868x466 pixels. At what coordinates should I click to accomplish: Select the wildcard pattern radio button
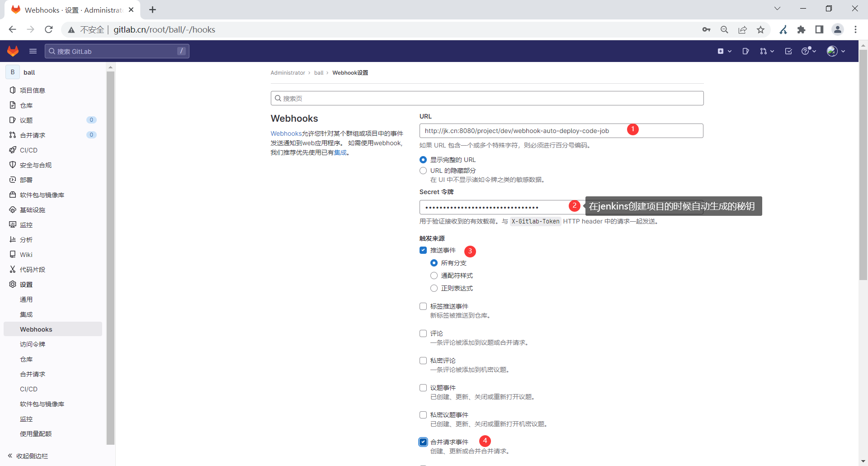[x=434, y=276]
